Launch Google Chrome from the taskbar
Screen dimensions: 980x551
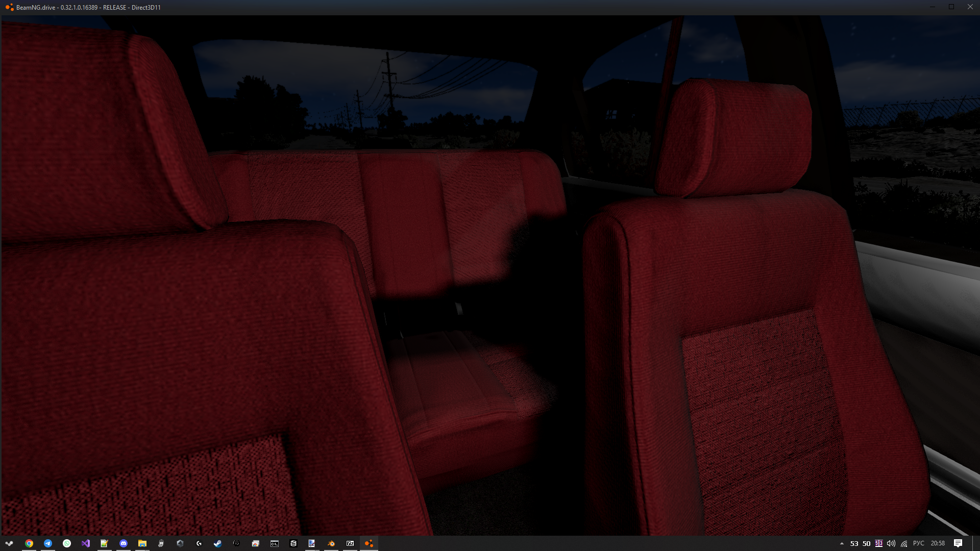(x=29, y=543)
